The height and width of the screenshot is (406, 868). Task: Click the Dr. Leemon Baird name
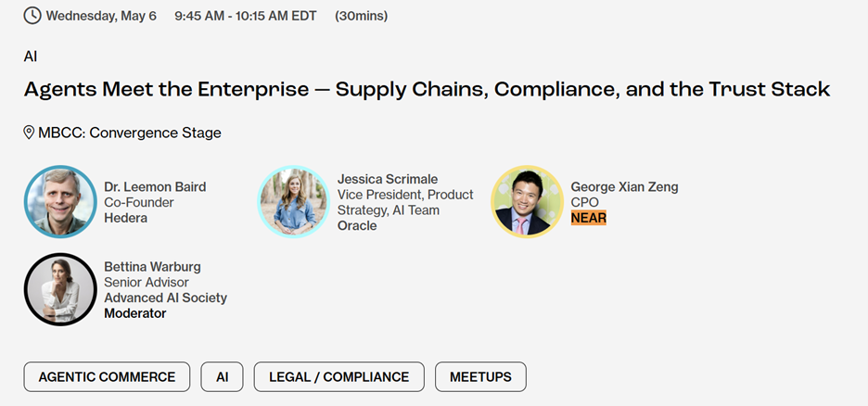(x=155, y=186)
